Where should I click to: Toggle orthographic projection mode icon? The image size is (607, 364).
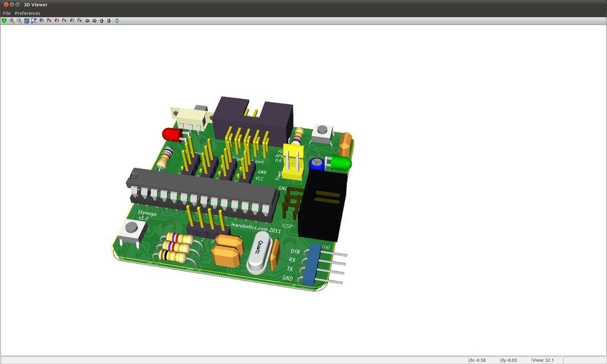coord(117,21)
